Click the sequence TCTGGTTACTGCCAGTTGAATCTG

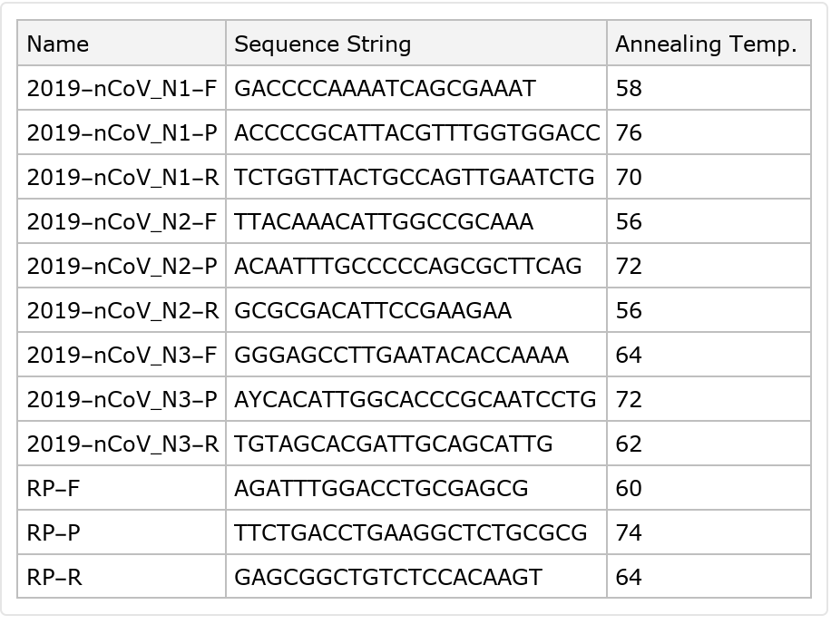coord(414,177)
